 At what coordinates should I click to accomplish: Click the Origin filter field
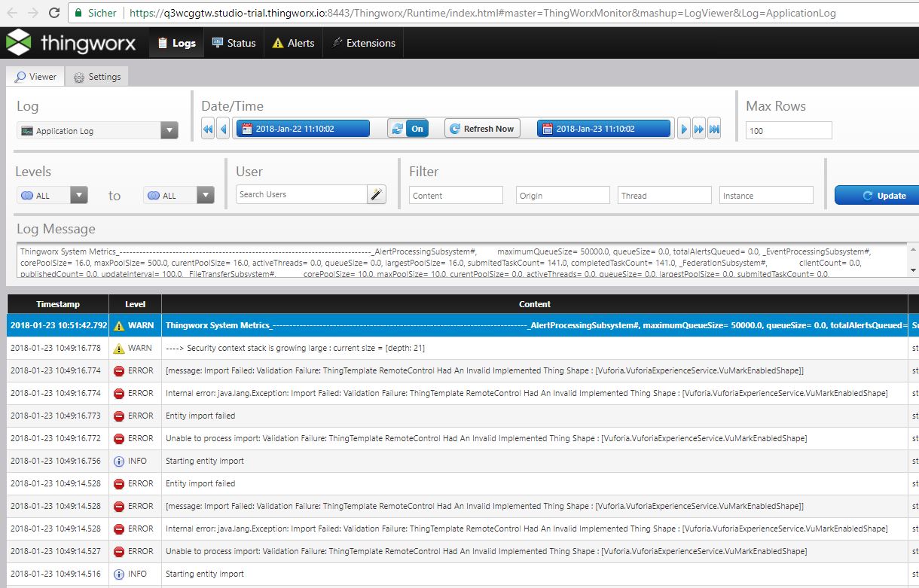click(563, 195)
